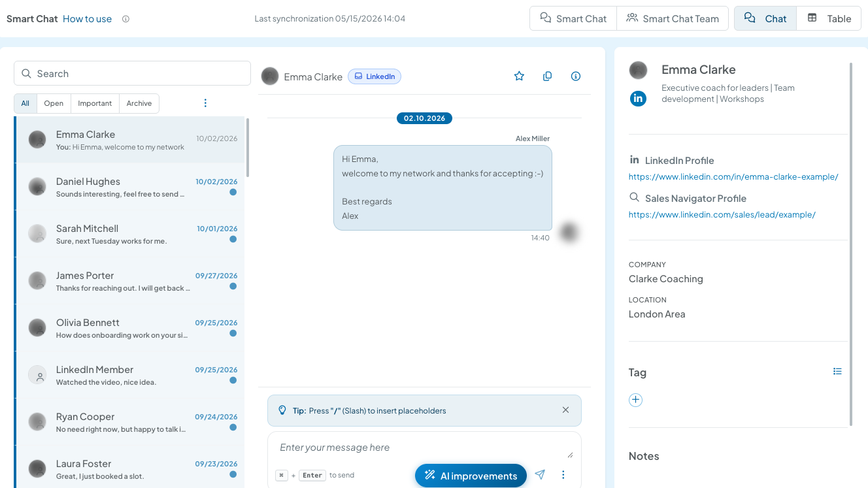This screenshot has height=488, width=868.
Task: Click the conversation search field
Action: click(132, 74)
